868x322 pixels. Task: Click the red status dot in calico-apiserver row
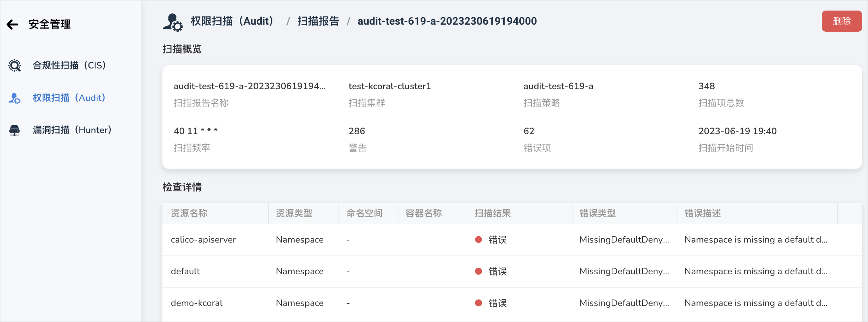pyautogui.click(x=478, y=239)
